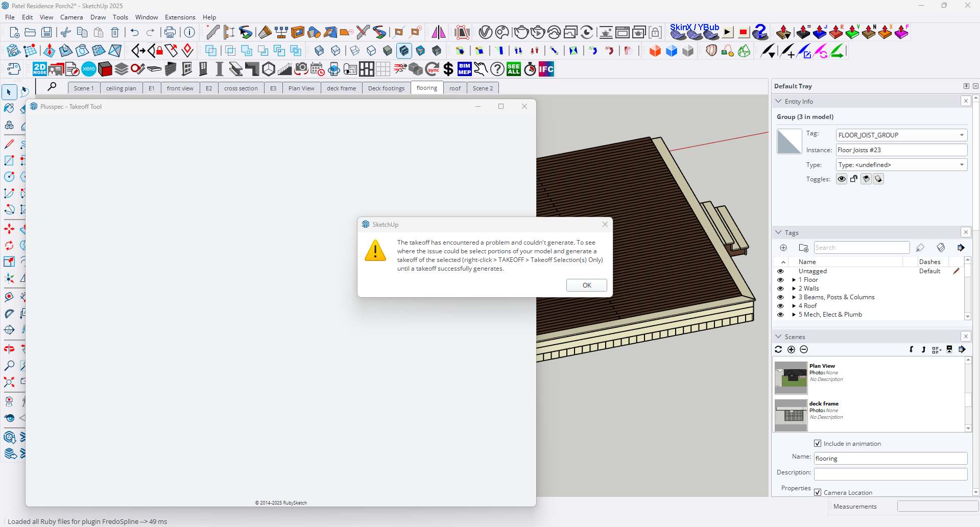Click the Print icon in toolbar
Image resolution: width=980 pixels, height=527 pixels.
[170, 33]
